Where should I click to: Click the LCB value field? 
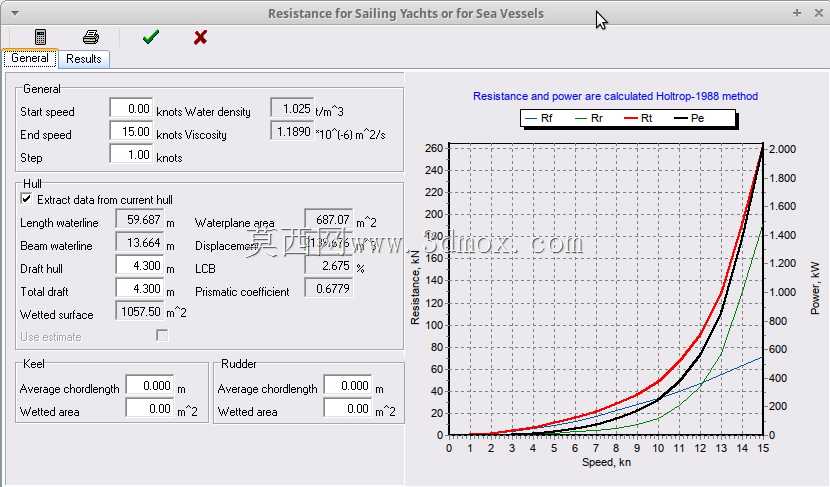pyautogui.click(x=329, y=265)
